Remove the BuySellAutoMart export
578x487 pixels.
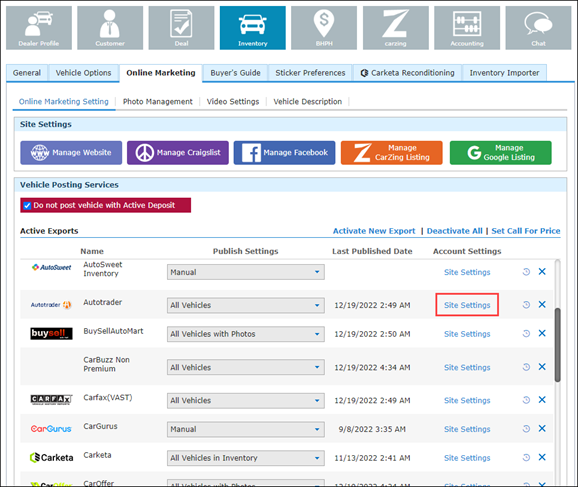pyautogui.click(x=542, y=333)
